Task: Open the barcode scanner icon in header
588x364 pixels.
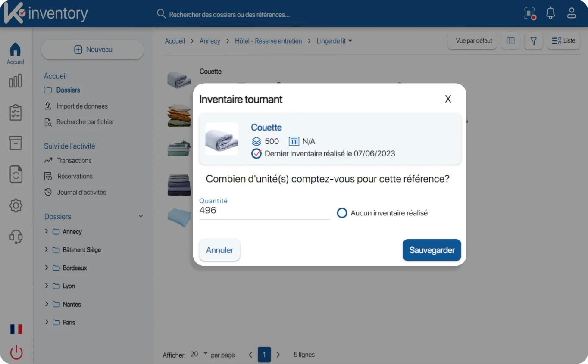Action: (530, 13)
